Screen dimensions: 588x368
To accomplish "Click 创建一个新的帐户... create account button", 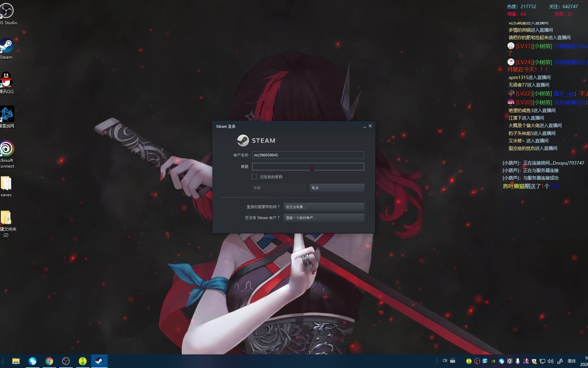I will coord(324,218).
